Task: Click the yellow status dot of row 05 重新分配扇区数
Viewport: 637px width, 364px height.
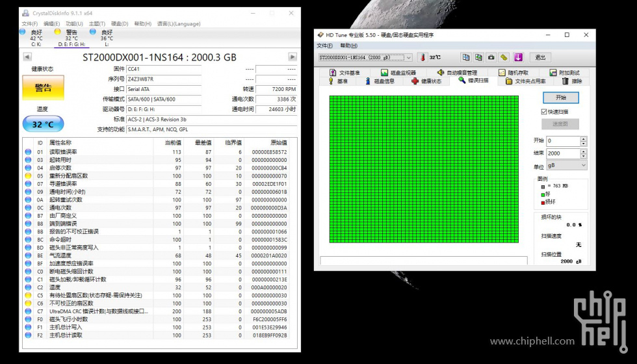Action: [28, 176]
